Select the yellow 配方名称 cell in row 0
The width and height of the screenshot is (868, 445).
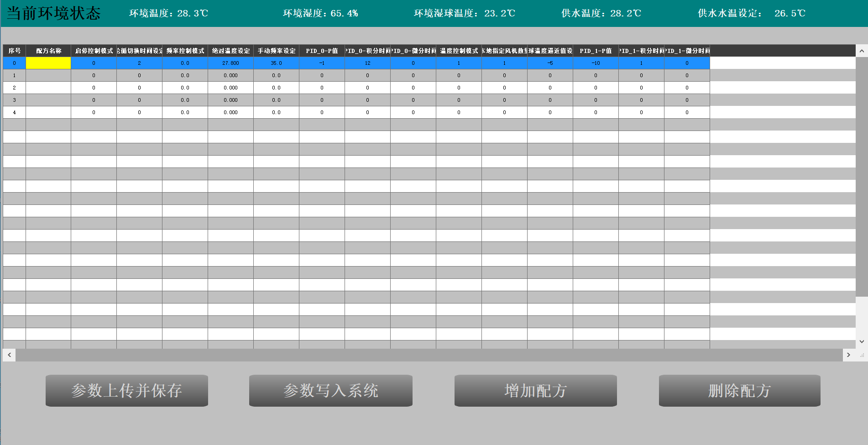pos(48,63)
